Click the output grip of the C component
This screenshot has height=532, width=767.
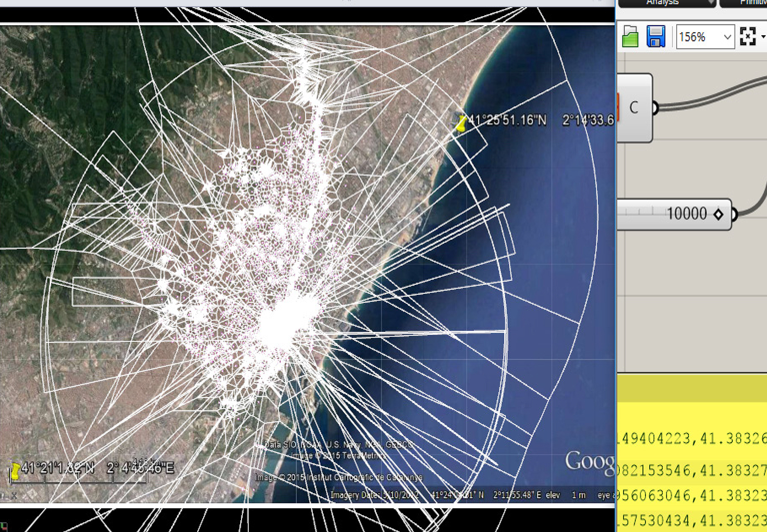click(655, 108)
